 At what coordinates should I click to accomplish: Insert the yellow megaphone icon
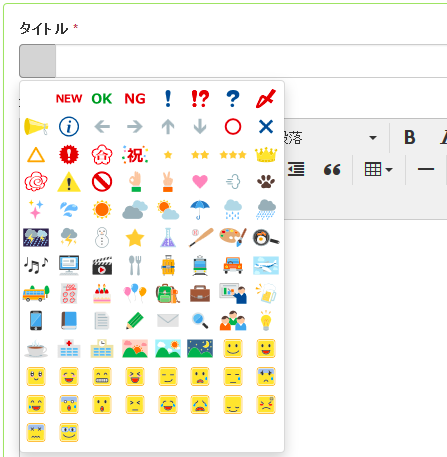point(36,127)
